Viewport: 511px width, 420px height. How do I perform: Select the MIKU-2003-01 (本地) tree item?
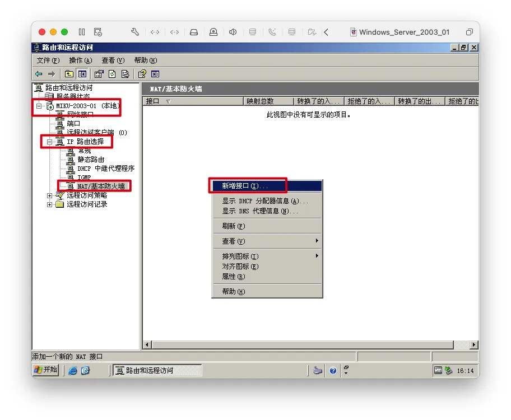point(87,106)
